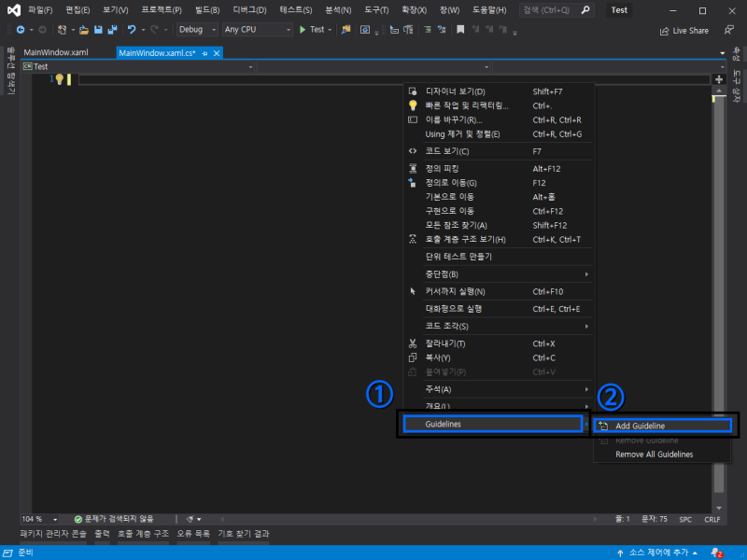This screenshot has width=747, height=560.
Task: Start debugging with the green Test play button
Action: coord(312,30)
